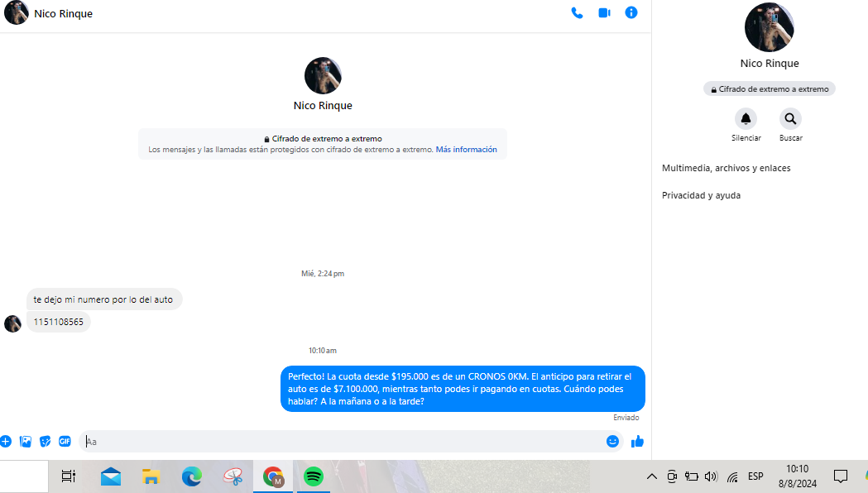Send a thumbs-up like
The image size is (868, 493).
(x=637, y=442)
